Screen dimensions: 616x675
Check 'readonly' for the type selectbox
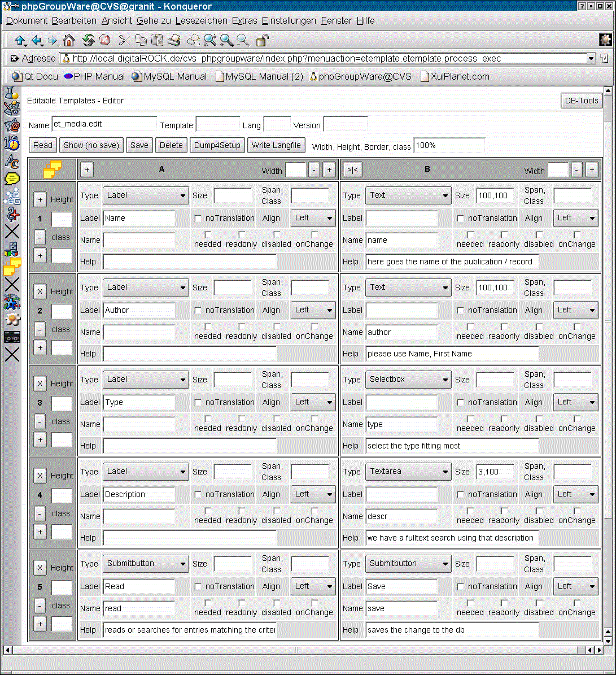pos(504,419)
